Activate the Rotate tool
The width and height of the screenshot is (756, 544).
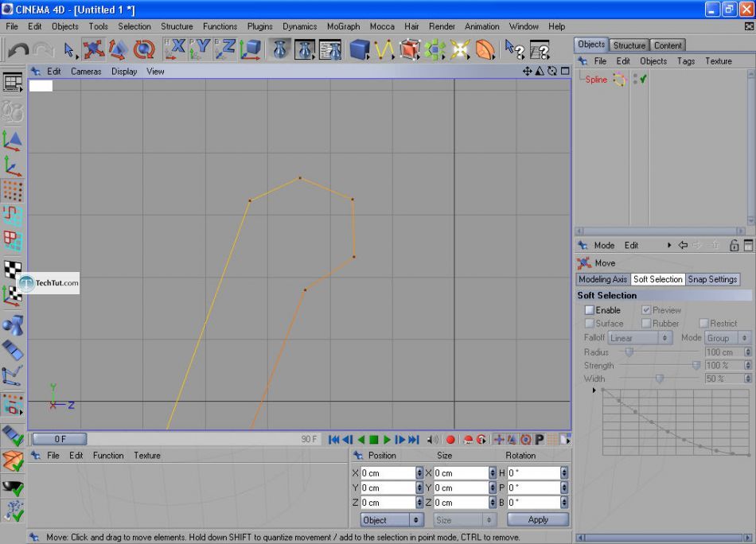click(x=144, y=49)
